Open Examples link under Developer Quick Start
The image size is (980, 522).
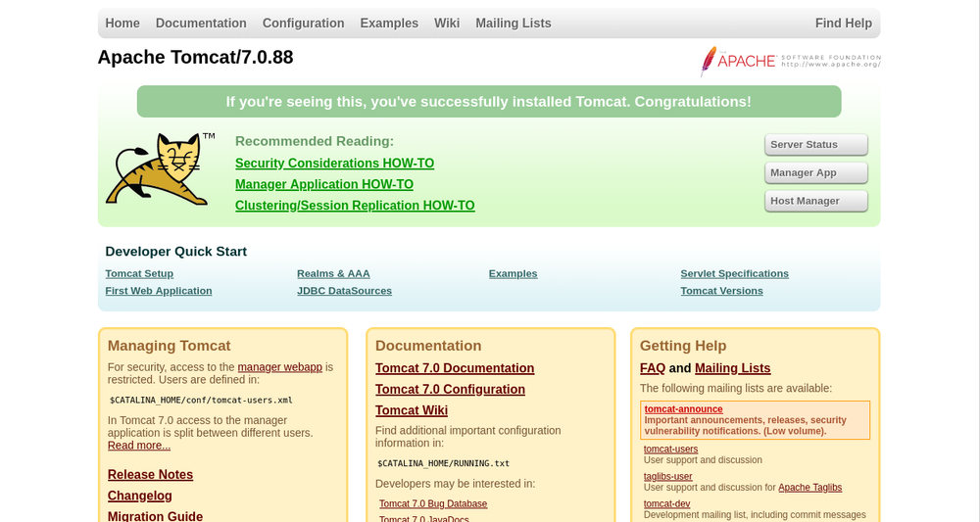514,273
